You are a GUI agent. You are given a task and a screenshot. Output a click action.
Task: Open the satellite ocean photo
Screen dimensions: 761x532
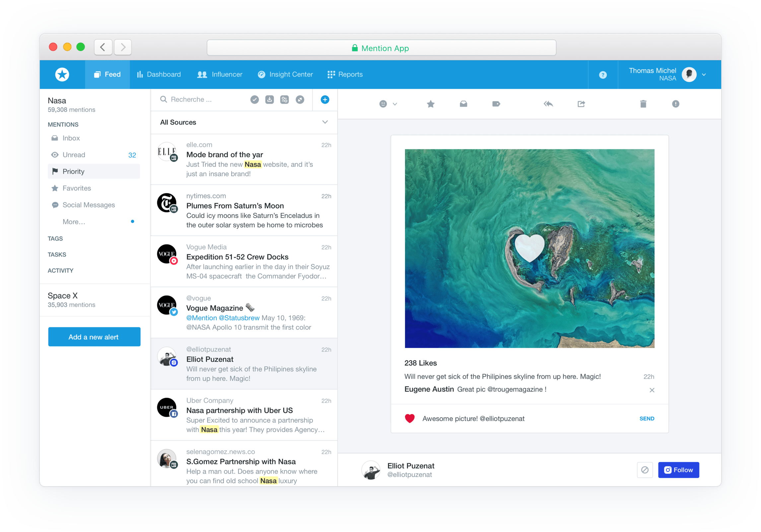(529, 248)
